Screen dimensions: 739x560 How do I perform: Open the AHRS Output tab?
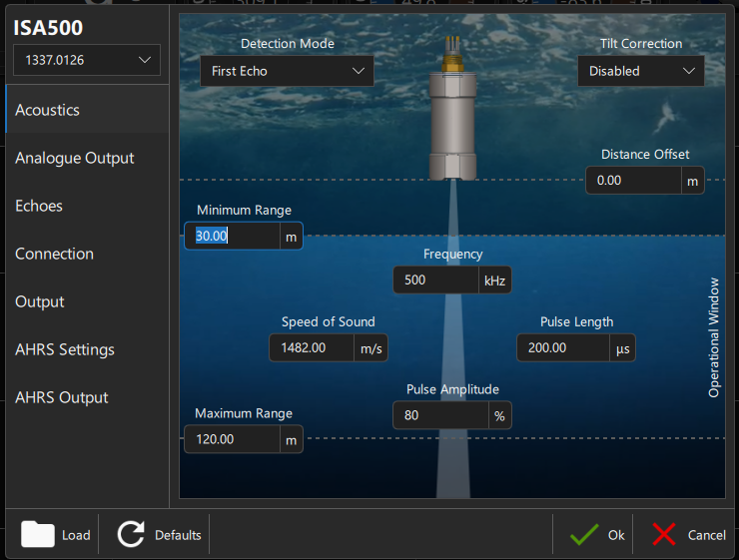point(62,397)
